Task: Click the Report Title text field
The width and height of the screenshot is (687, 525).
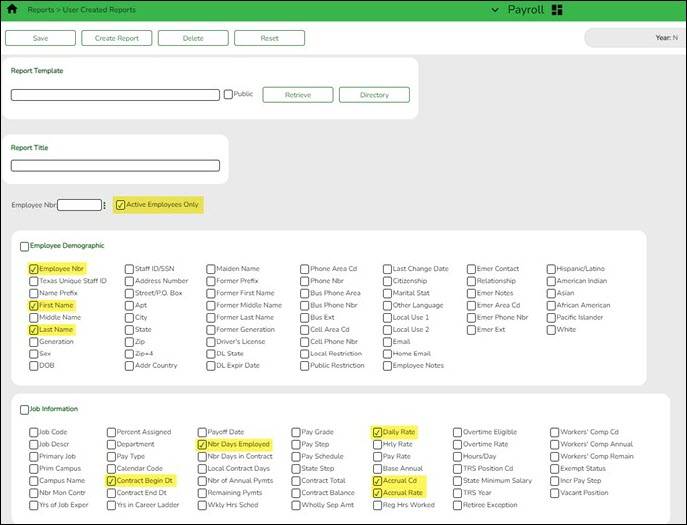Action: (115, 166)
